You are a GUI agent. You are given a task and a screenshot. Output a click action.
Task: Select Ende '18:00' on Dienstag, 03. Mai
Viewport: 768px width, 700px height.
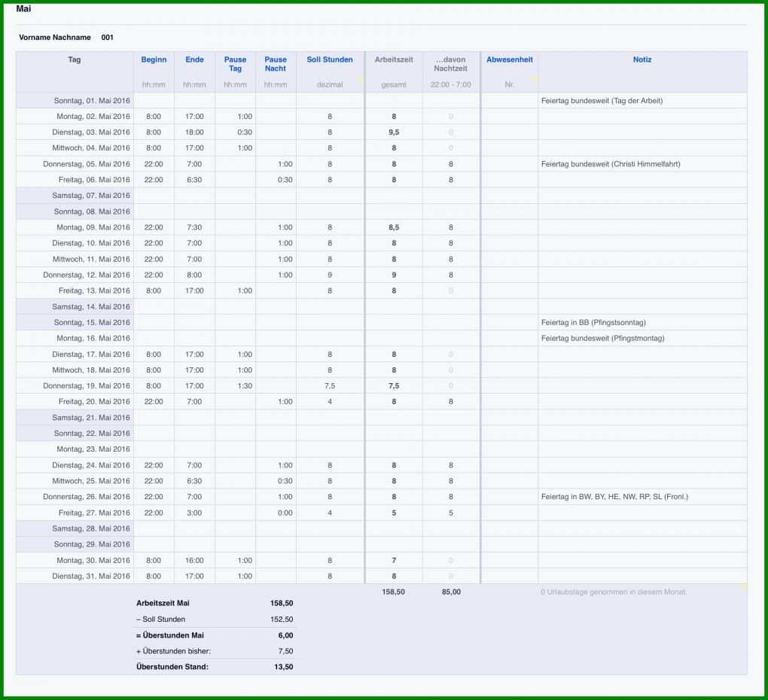click(194, 132)
